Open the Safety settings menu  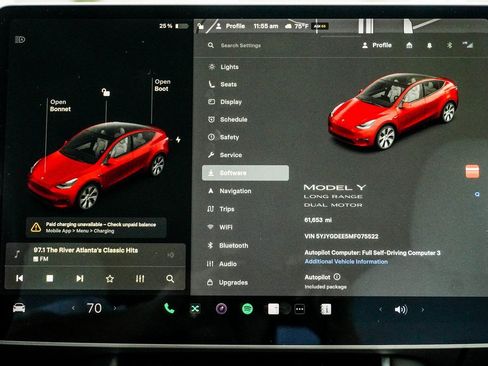[x=224, y=137]
